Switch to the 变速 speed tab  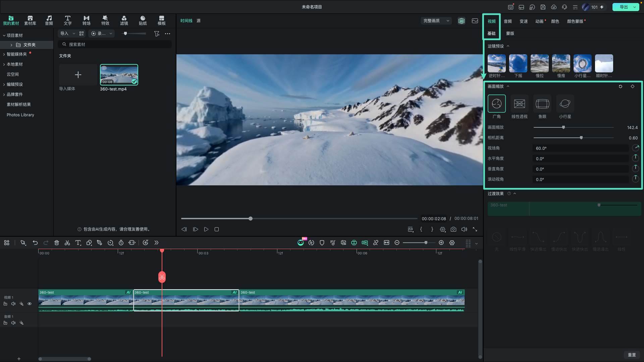[524, 21]
